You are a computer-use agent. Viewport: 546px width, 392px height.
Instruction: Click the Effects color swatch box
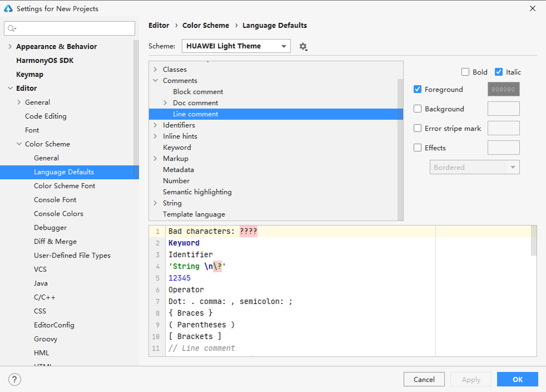tap(504, 148)
